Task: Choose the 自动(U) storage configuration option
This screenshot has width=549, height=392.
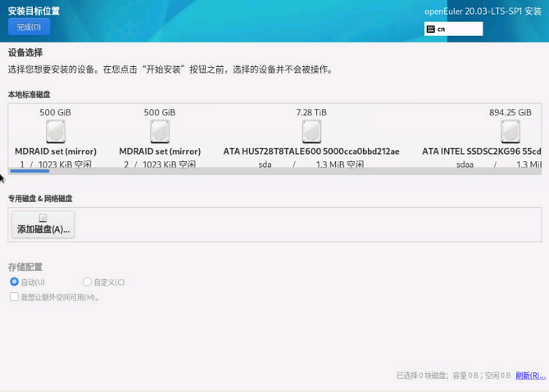Action: tap(14, 282)
